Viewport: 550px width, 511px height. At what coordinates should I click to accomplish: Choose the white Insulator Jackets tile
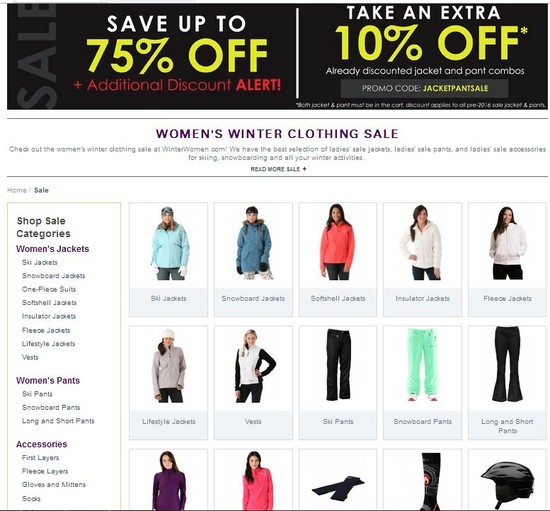(x=422, y=259)
